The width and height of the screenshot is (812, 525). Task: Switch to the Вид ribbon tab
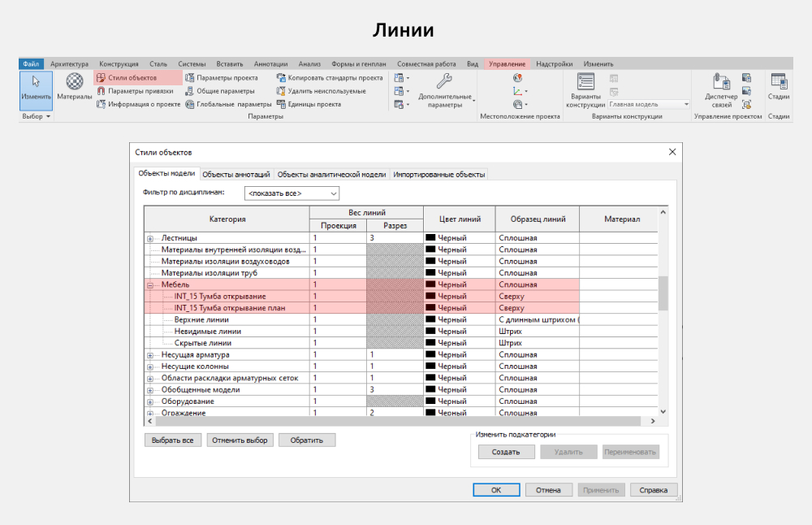pyautogui.click(x=473, y=63)
